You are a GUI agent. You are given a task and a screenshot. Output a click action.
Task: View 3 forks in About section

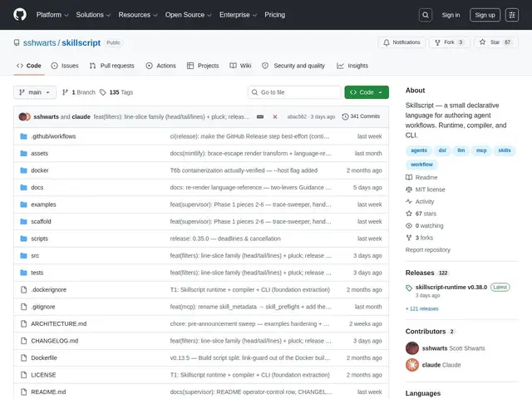[x=419, y=238]
